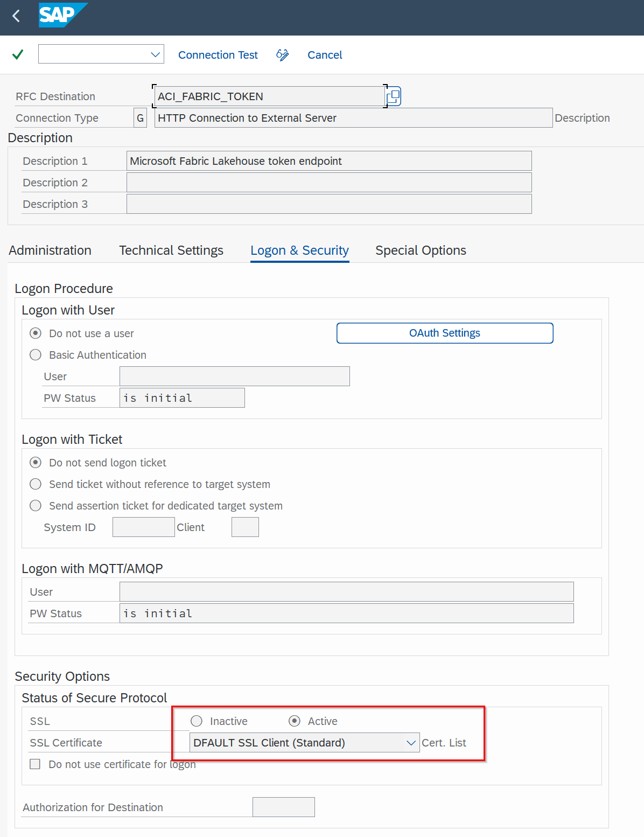Click the back arrow in the header
Image resolution: width=644 pixels, height=837 pixels.
16,16
